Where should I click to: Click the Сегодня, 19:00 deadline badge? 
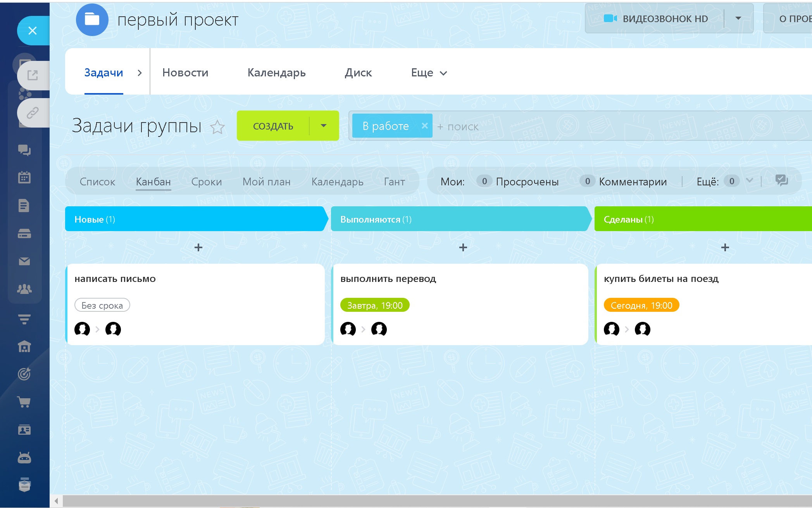(x=641, y=305)
